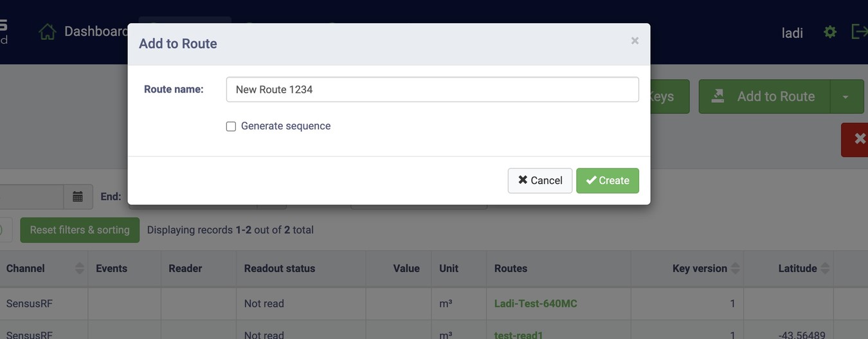Click the calendar date picker icon
The image size is (868, 339).
point(78,197)
